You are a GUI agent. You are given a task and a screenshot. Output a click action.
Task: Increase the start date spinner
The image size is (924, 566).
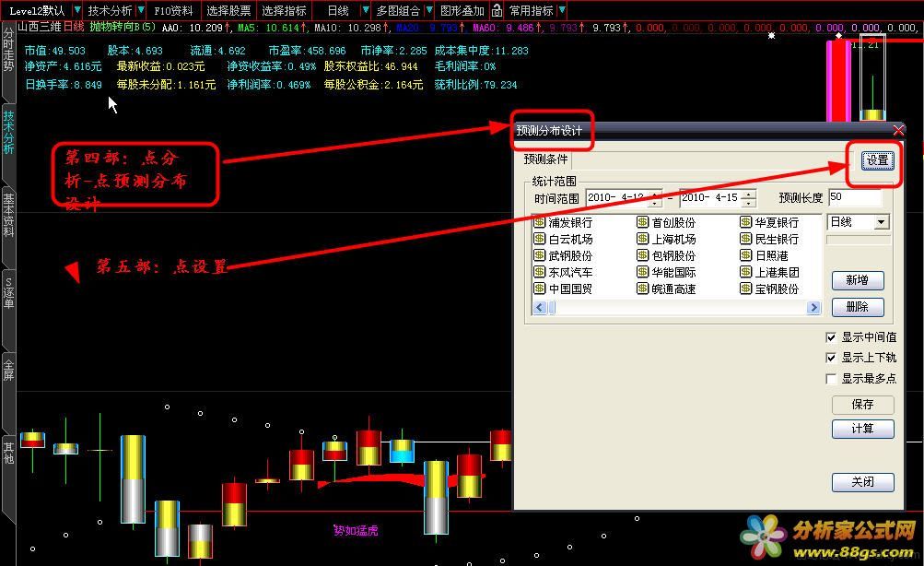pos(655,194)
